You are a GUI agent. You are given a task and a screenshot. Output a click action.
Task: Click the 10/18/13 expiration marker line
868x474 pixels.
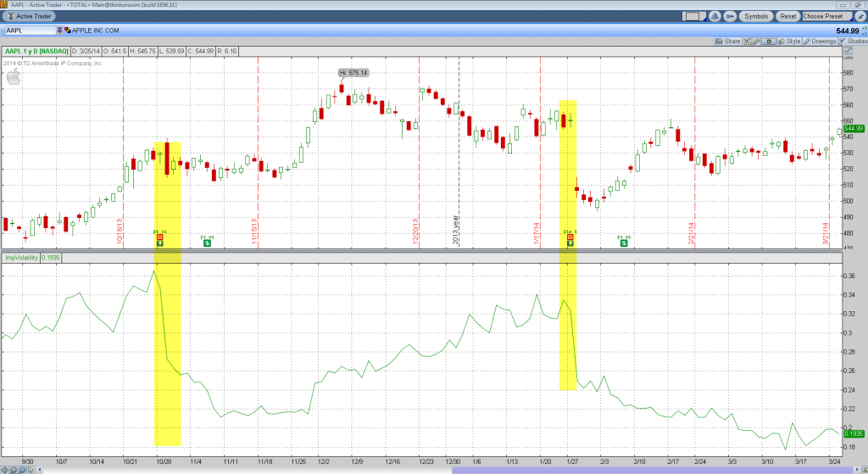(x=123, y=153)
